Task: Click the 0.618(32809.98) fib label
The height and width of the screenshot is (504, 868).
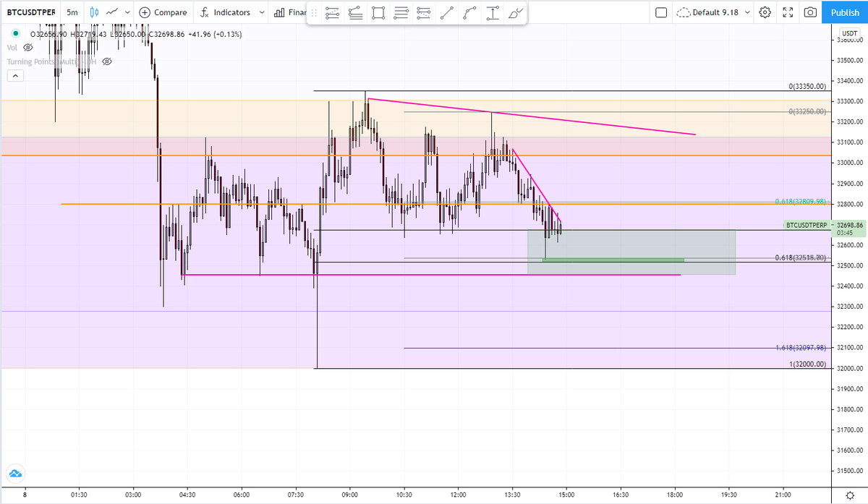Action: tap(801, 201)
